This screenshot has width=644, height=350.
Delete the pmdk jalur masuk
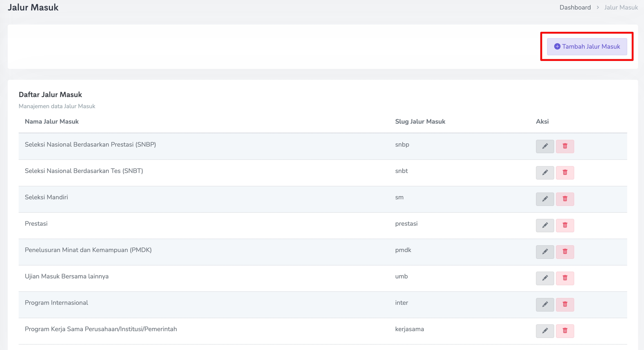(565, 252)
